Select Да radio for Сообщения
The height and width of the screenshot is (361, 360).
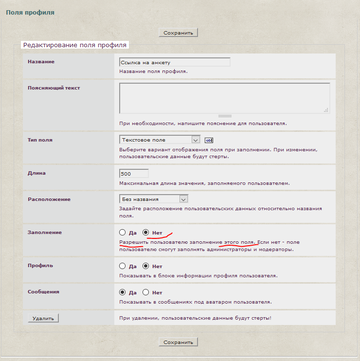(122, 292)
